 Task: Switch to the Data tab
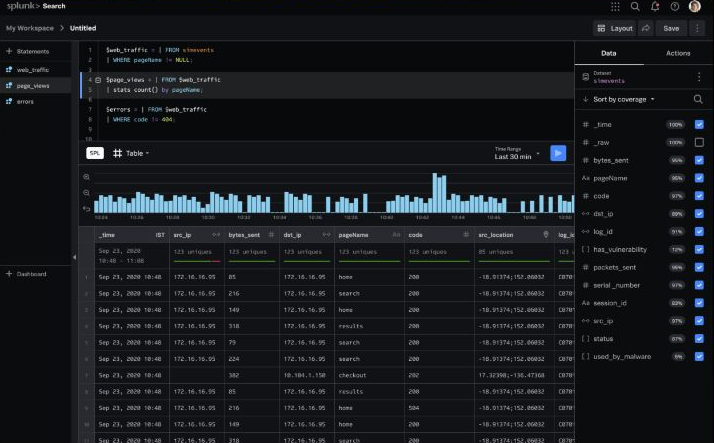coord(608,53)
